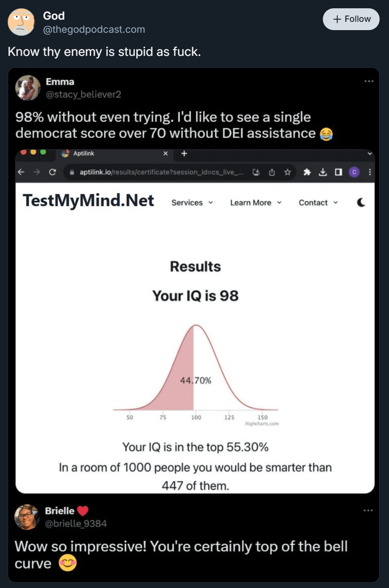
Task: Open Emma's profile picture
Action: pyautogui.click(x=28, y=87)
